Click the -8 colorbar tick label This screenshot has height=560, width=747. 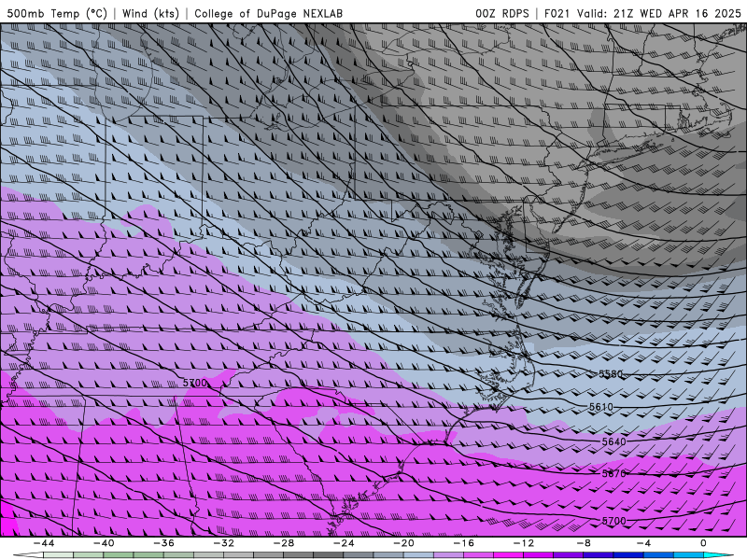pos(585,543)
